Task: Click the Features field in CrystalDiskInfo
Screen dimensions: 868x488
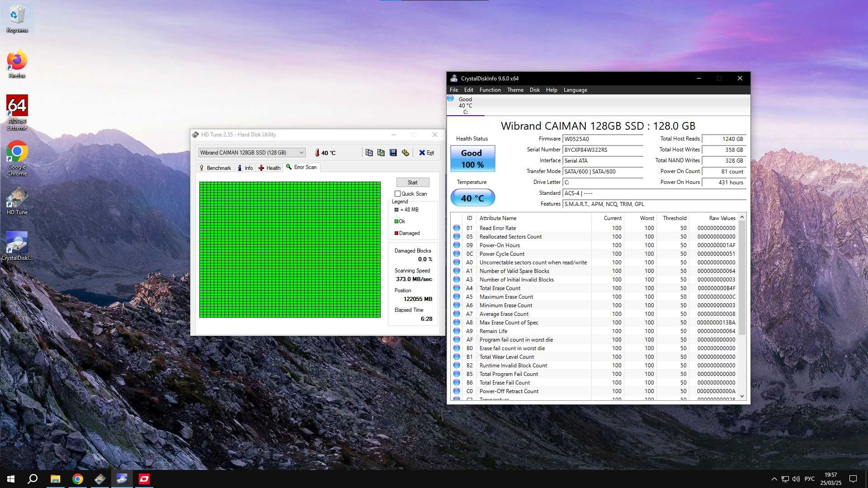Action: coord(654,204)
